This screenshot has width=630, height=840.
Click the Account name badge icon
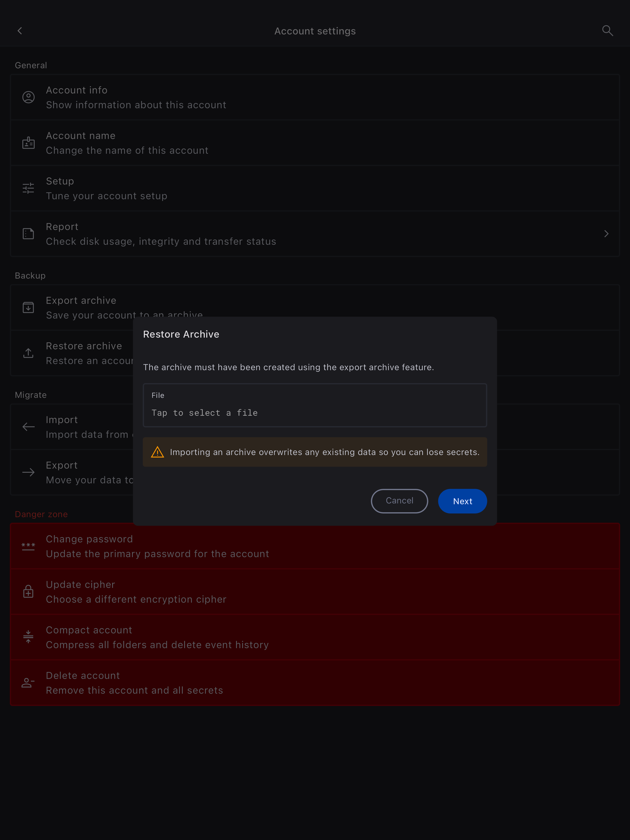click(x=29, y=143)
